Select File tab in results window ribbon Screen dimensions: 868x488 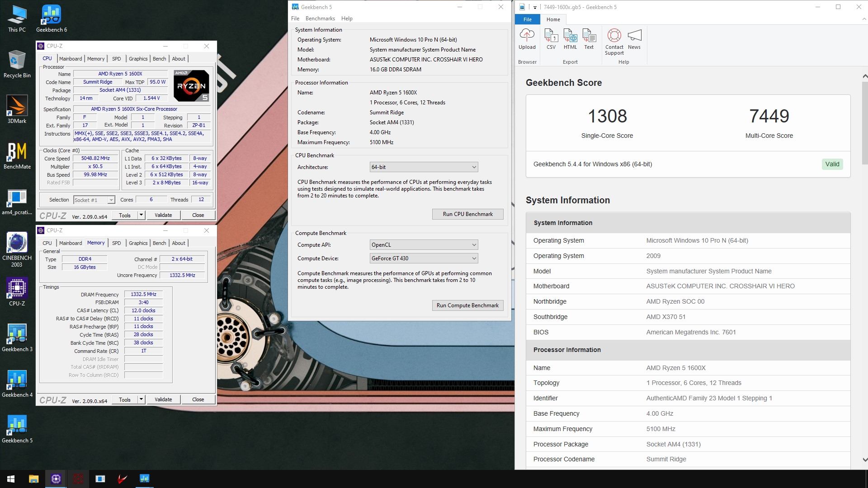[x=528, y=19]
